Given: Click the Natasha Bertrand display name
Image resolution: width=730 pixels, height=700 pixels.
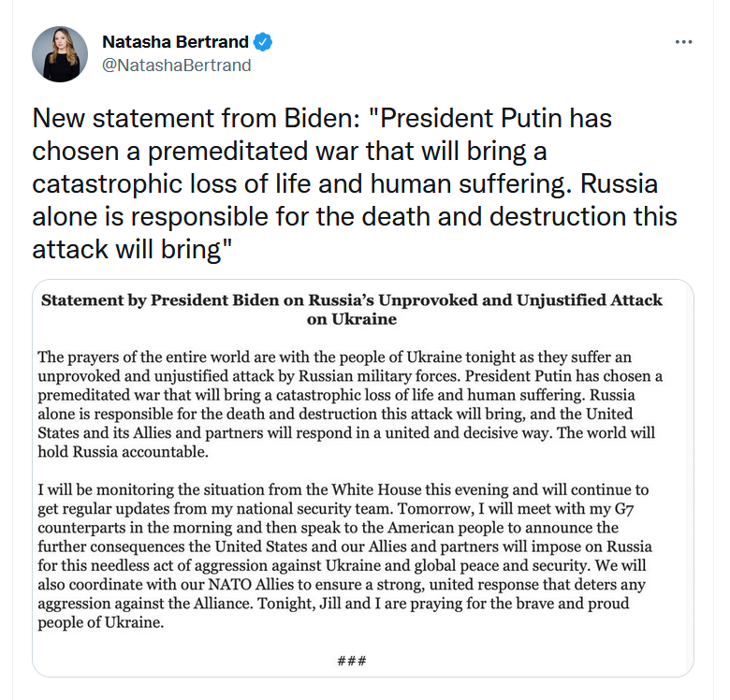Looking at the screenshot, I should point(176,42).
